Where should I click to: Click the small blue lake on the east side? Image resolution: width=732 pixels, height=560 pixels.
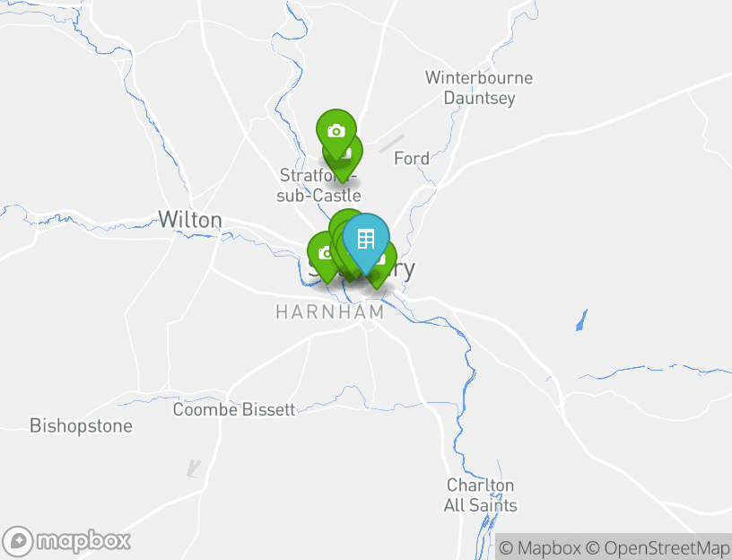581,320
